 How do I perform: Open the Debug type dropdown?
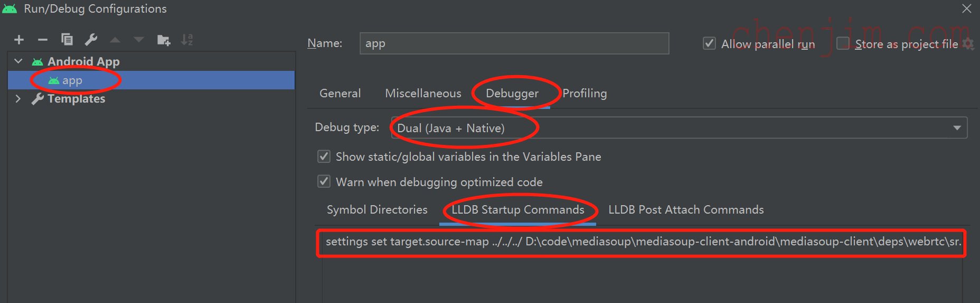679,128
